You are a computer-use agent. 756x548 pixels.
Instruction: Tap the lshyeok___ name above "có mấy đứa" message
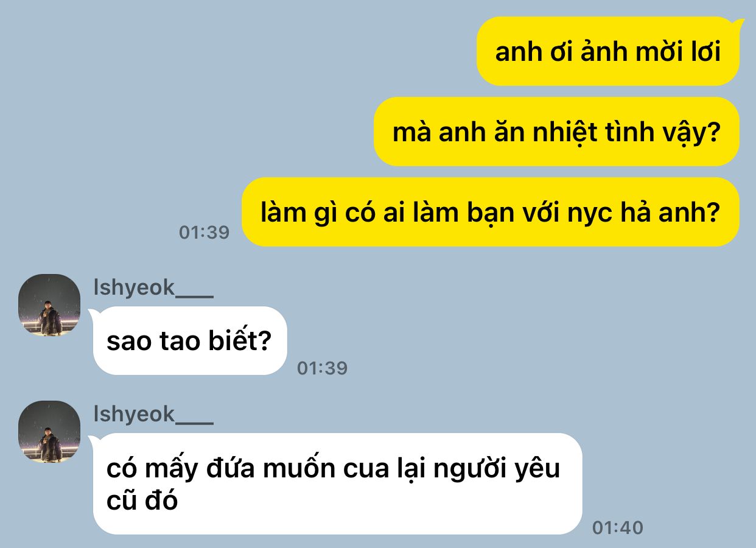click(x=153, y=415)
